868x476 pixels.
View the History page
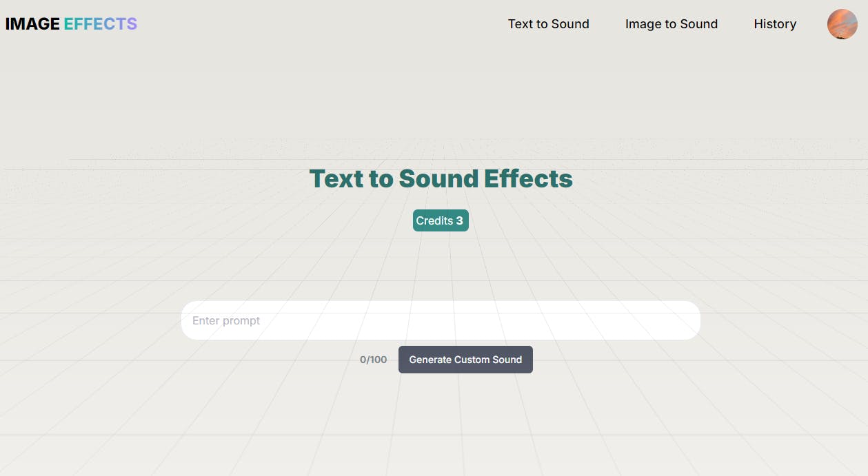coord(775,24)
